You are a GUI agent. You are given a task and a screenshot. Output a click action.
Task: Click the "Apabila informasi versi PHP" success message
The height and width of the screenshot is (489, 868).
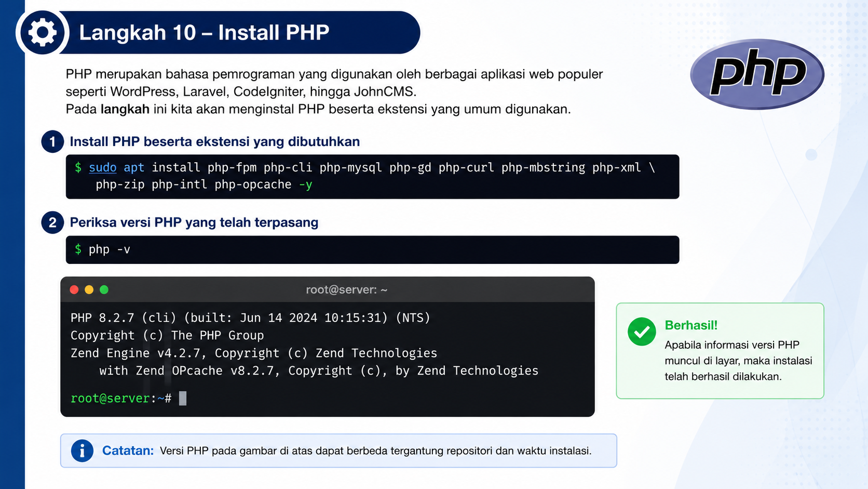pyautogui.click(x=738, y=361)
